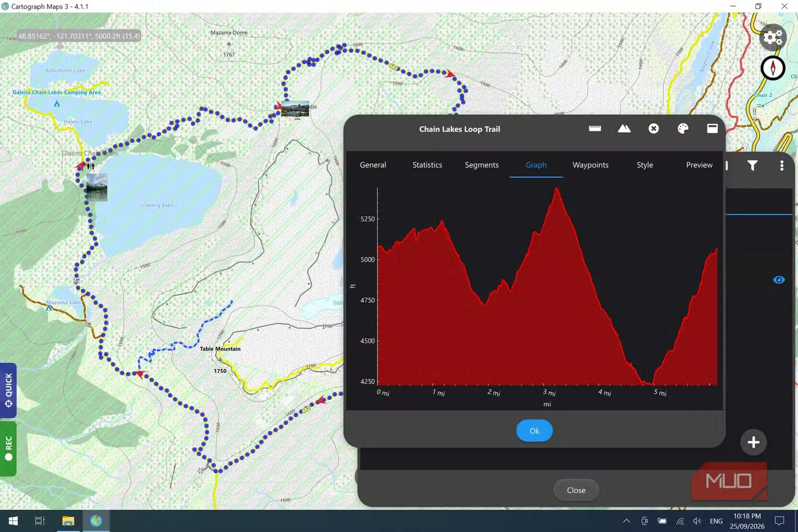
Task: Switch to the General tab
Action: [x=373, y=165]
